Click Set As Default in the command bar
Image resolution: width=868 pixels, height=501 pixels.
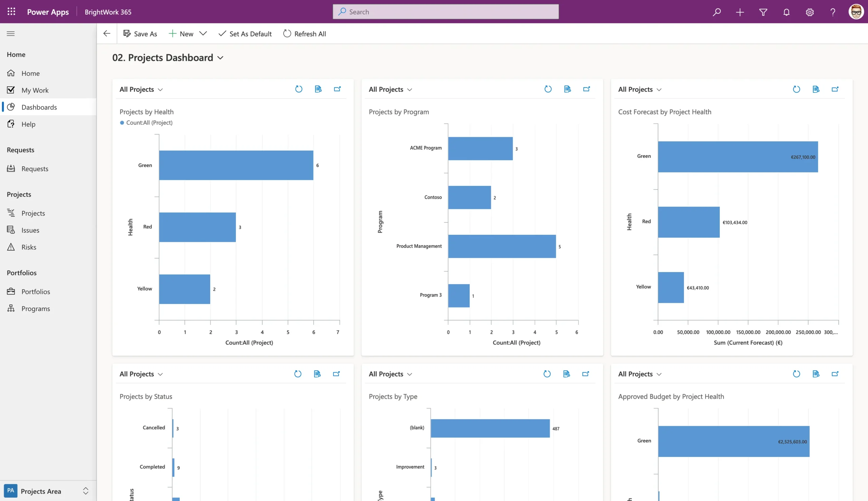(245, 34)
